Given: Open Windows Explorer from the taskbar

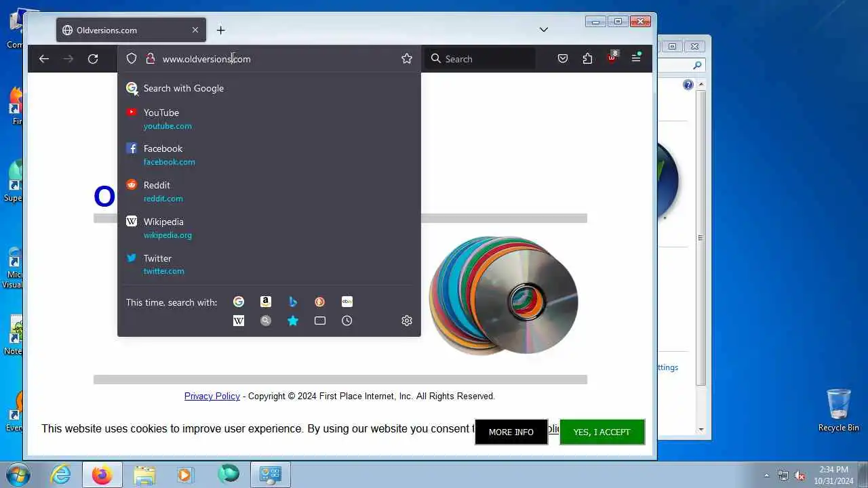Looking at the screenshot, I should 144,474.
